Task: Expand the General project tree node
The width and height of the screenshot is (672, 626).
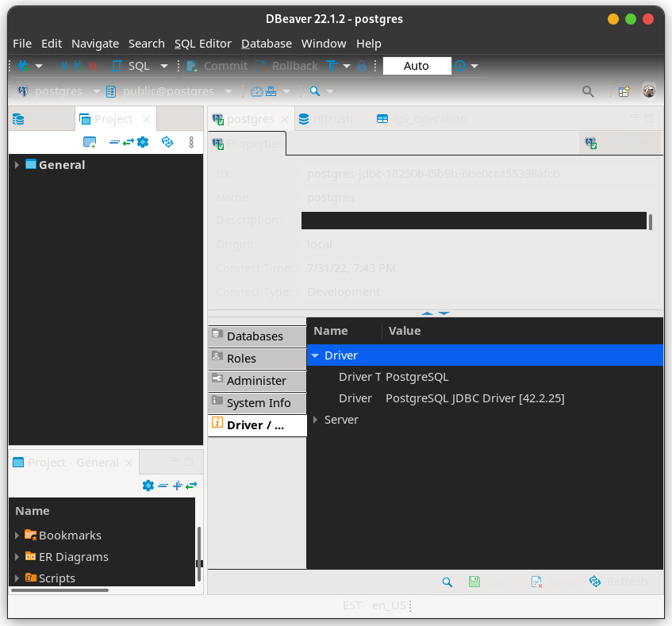Action: pos(17,165)
